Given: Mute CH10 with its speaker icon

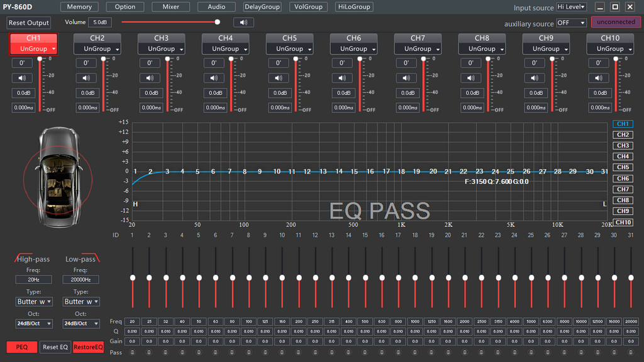Looking at the screenshot, I should pos(599,78).
